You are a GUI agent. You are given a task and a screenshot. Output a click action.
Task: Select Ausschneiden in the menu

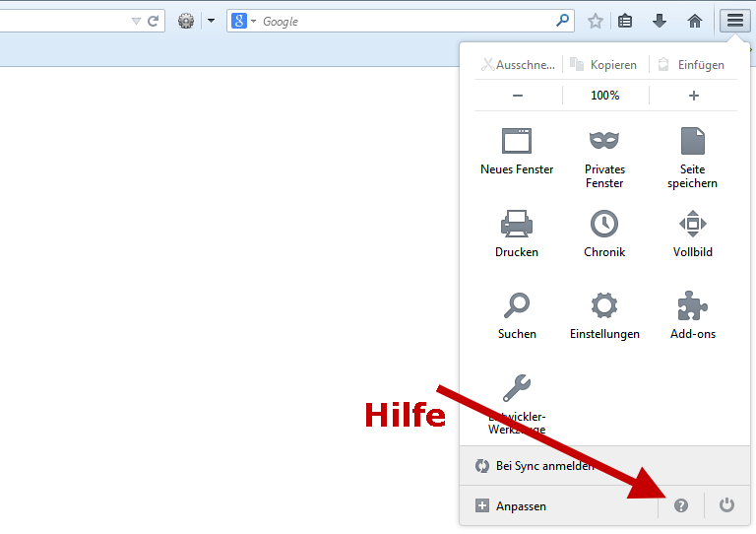[519, 65]
